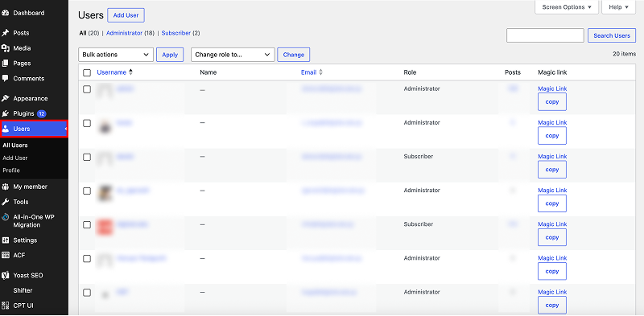644x316 pixels.
Task: Select All Users submenu item
Action: [15, 146]
